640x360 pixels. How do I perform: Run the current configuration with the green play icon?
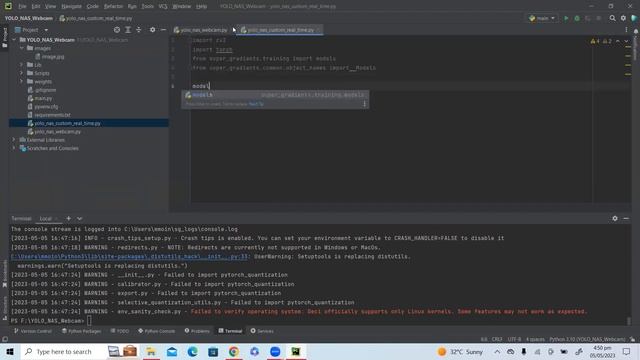[x=566, y=18]
